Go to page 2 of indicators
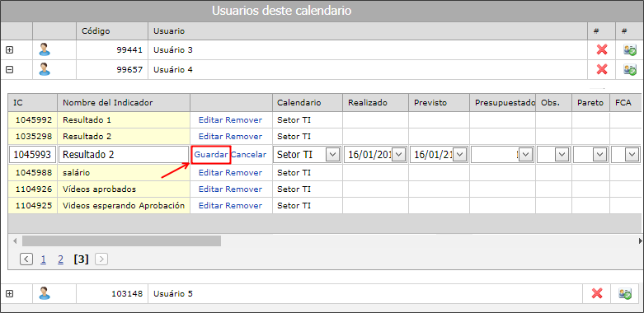 (x=60, y=259)
